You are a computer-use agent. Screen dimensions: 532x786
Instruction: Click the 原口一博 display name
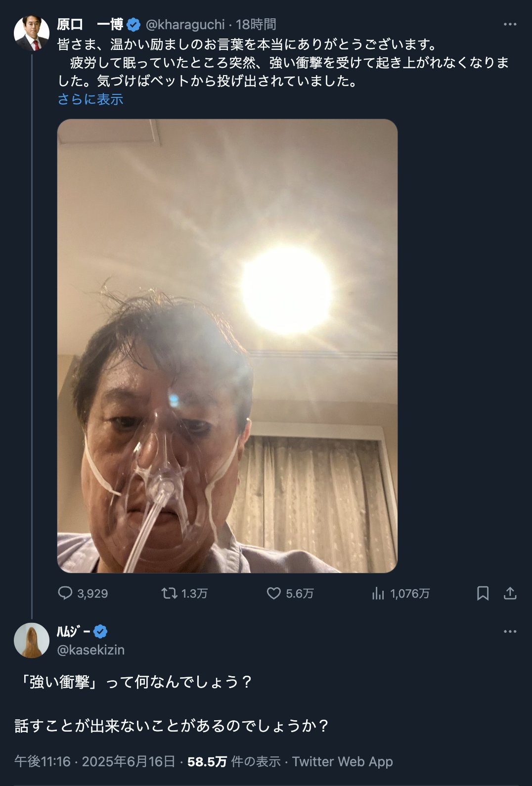(x=90, y=24)
